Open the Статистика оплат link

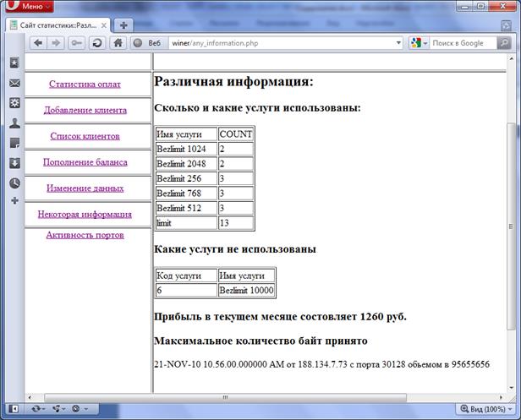(x=85, y=84)
